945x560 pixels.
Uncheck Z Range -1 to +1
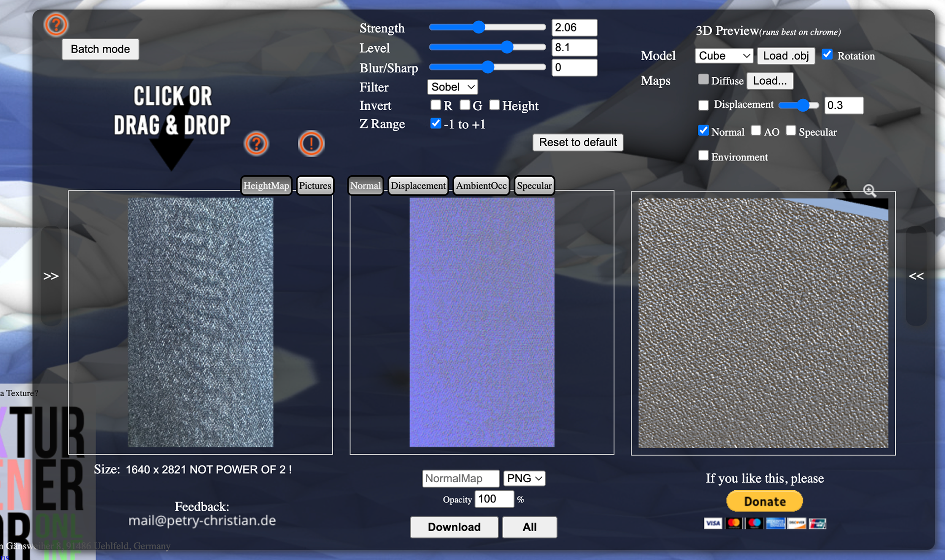click(436, 123)
